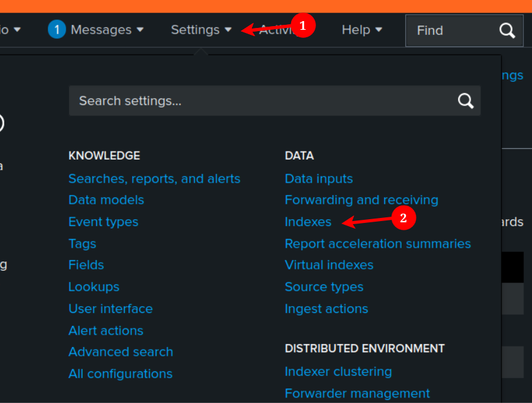This screenshot has width=532, height=403.
Task: Click the search settings magnifier icon
Action: pos(466,101)
